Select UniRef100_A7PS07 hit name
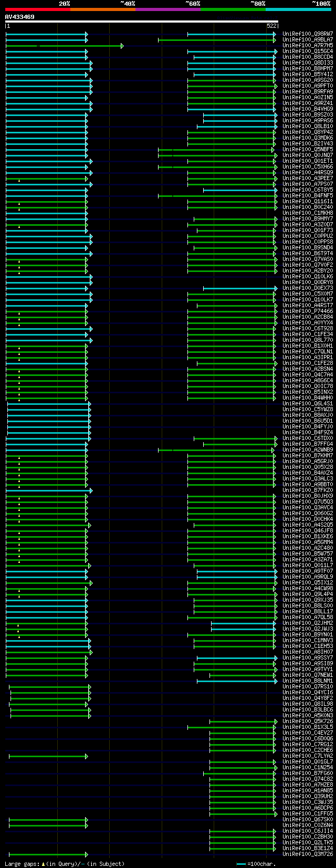This screenshot has height=868, width=336. [308, 184]
